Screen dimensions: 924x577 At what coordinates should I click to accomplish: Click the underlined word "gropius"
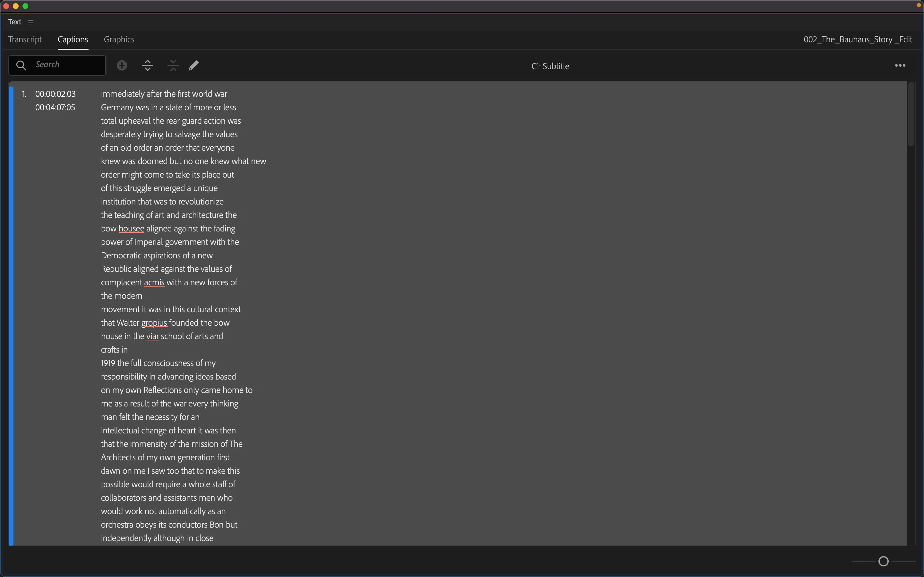point(154,323)
